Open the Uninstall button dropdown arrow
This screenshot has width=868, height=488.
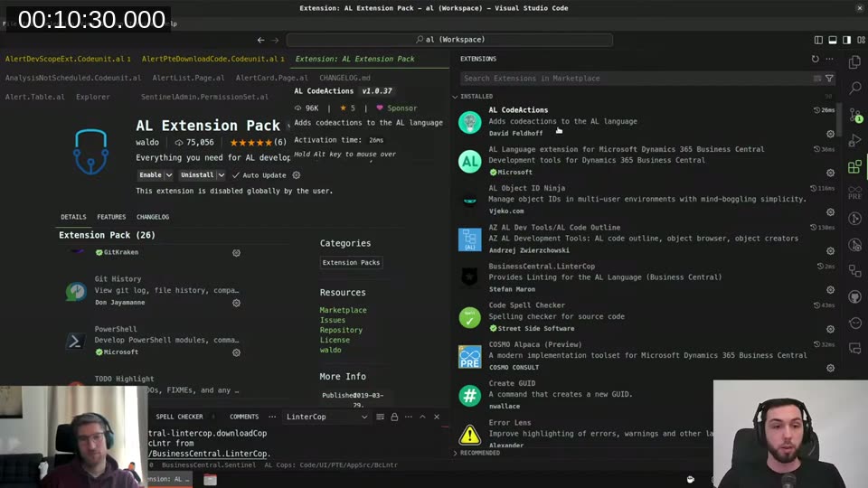pyautogui.click(x=221, y=174)
